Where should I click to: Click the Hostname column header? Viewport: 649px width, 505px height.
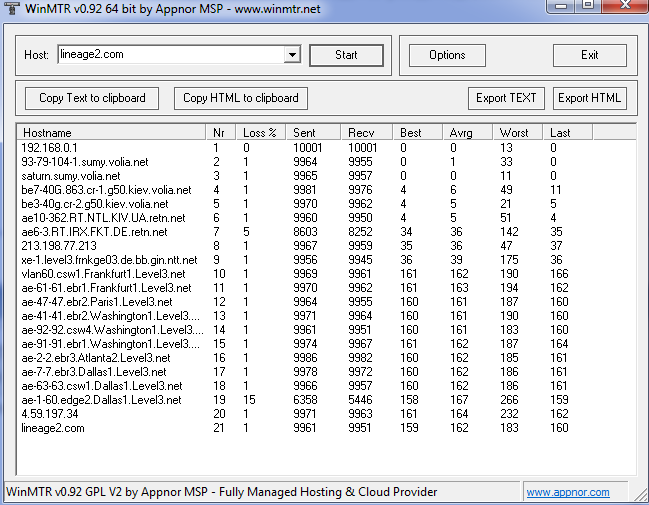(111, 132)
